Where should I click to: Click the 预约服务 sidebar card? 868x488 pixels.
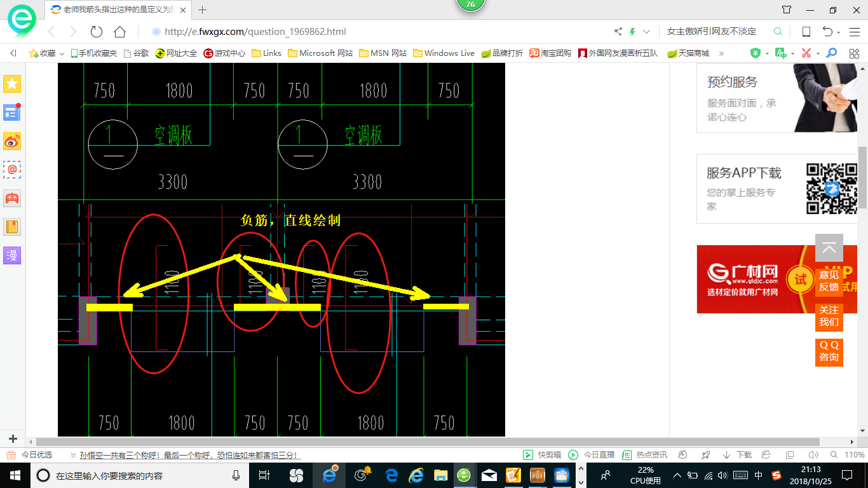777,98
